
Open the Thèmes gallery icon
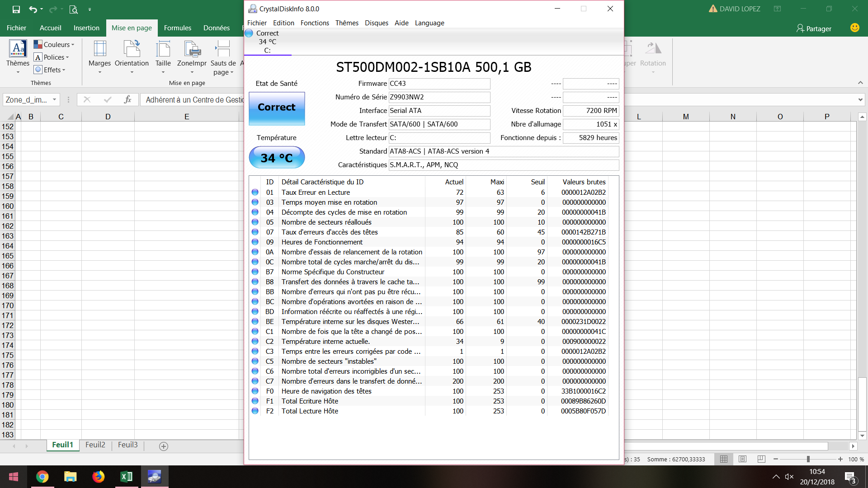(18, 49)
